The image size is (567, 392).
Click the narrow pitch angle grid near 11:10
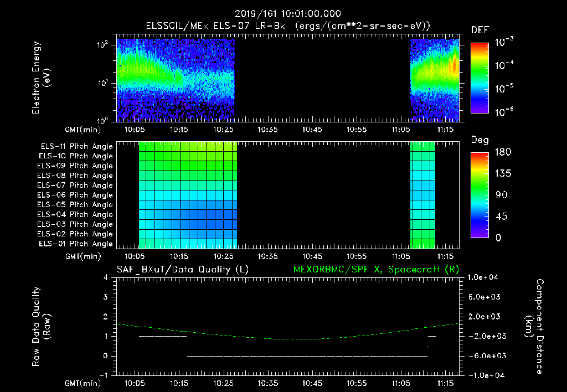point(422,195)
